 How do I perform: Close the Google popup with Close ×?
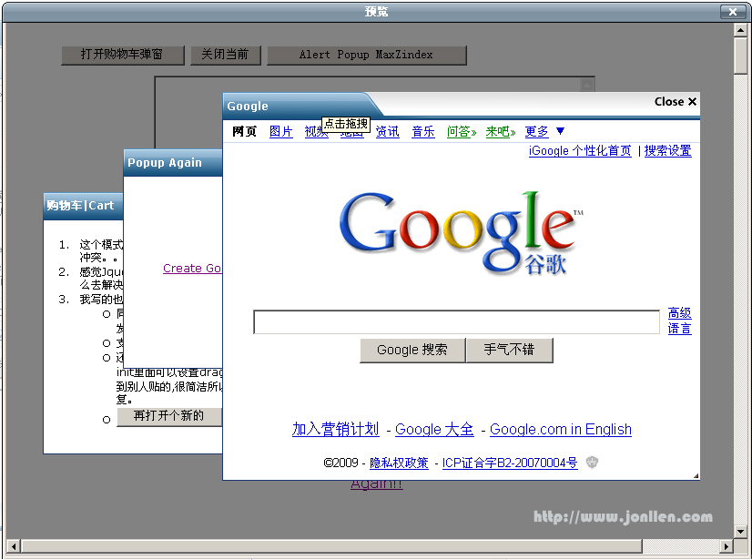(x=676, y=102)
